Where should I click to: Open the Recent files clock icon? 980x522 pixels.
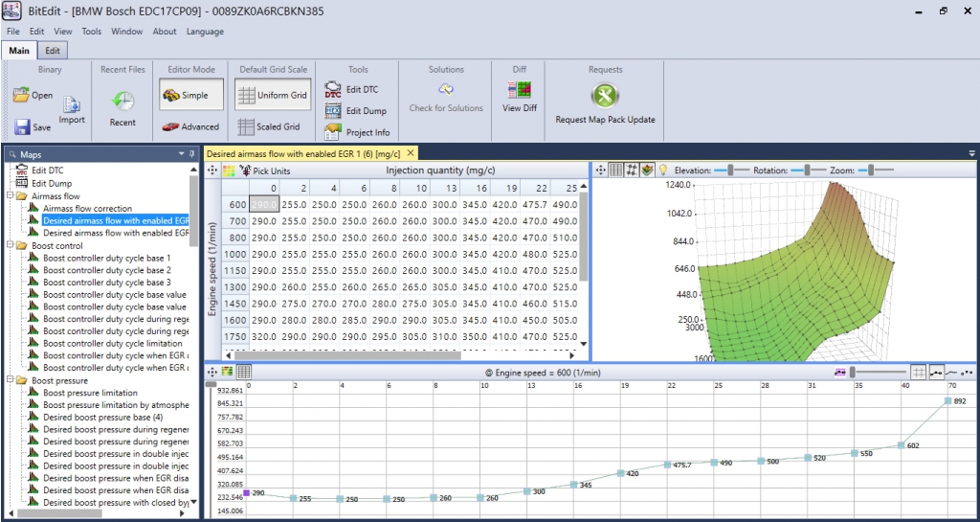click(x=122, y=101)
